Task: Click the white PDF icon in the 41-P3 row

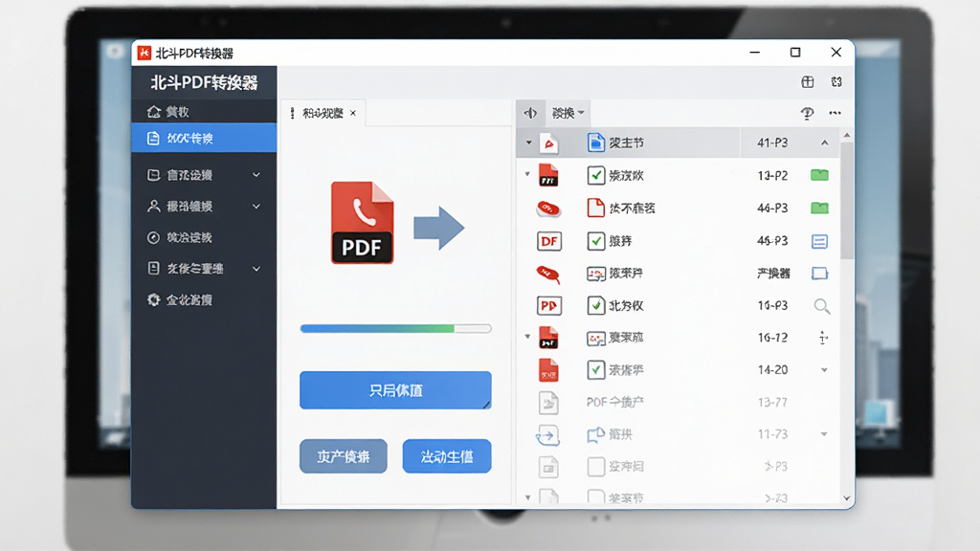Action: [548, 143]
